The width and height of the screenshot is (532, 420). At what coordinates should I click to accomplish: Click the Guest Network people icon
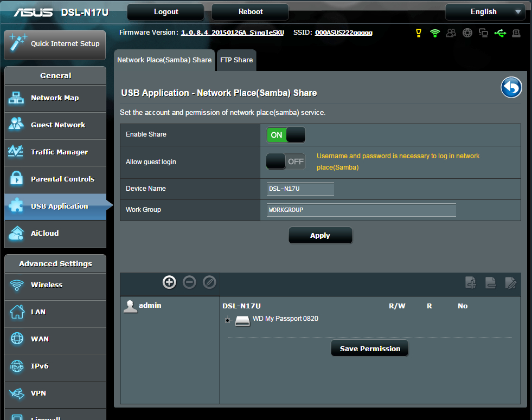16,124
